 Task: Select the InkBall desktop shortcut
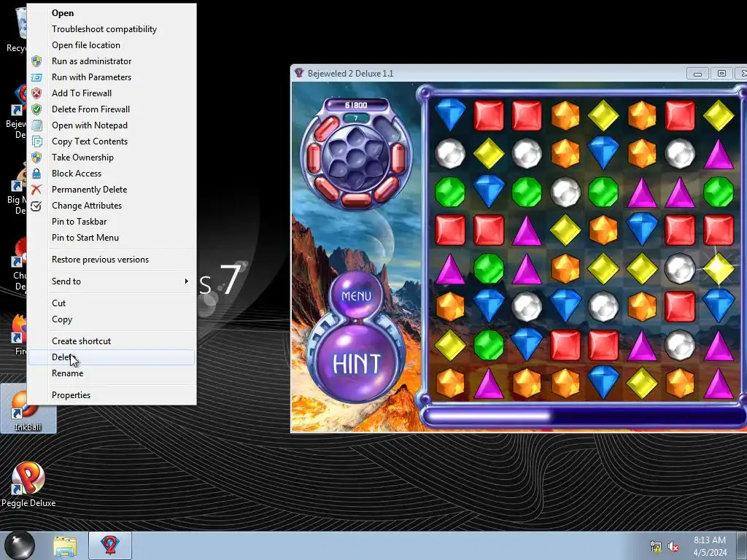28,409
